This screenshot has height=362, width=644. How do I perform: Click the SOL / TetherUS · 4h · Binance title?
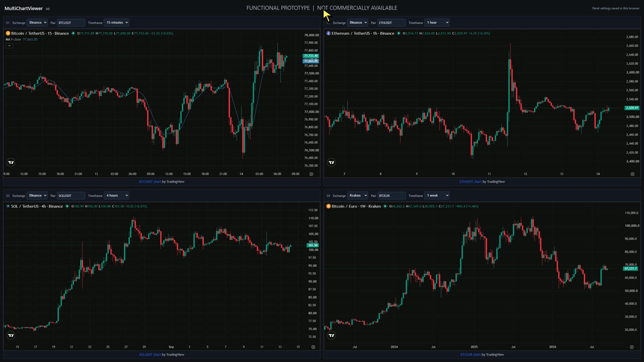point(37,206)
